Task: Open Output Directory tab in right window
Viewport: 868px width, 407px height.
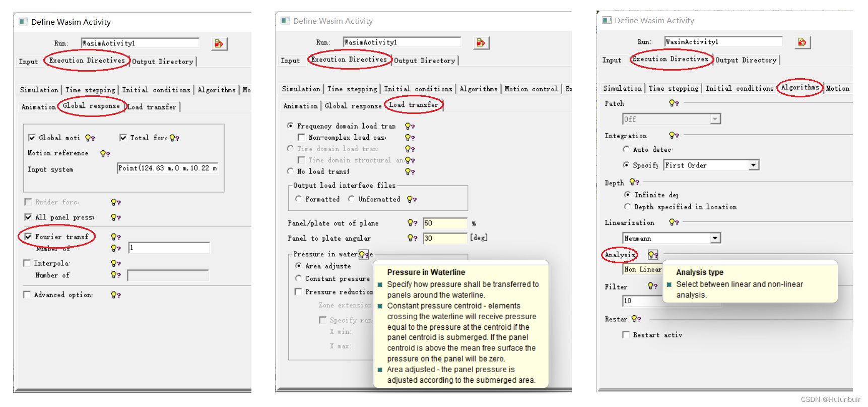Action: (746, 60)
